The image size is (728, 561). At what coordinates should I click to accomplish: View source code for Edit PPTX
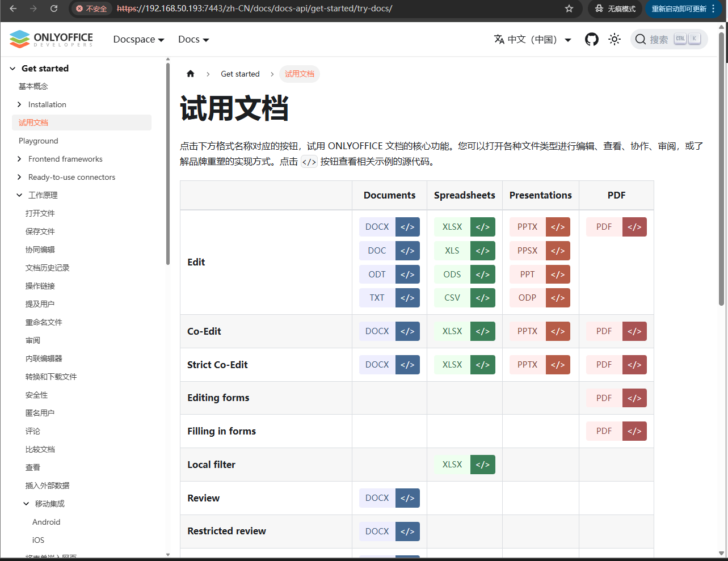tap(558, 227)
